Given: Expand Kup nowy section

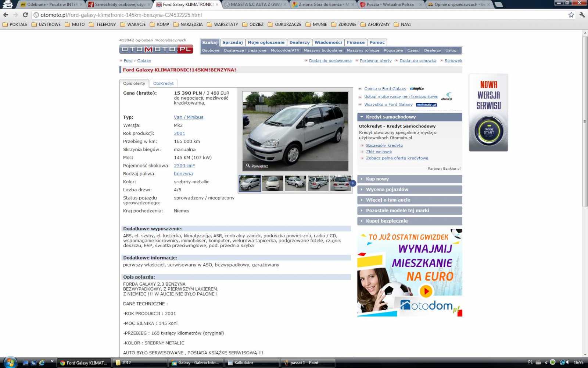Looking at the screenshot, I should click(409, 179).
